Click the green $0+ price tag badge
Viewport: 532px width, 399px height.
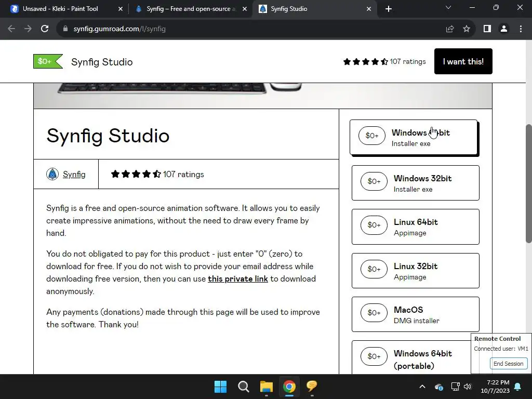coord(48,61)
